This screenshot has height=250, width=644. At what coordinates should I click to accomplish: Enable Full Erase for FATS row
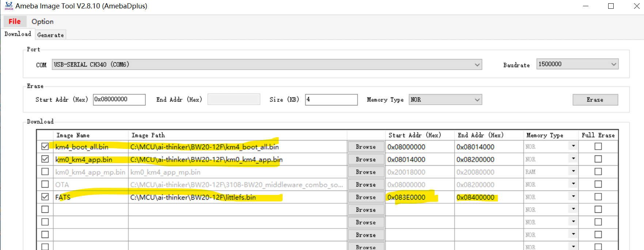click(x=598, y=197)
